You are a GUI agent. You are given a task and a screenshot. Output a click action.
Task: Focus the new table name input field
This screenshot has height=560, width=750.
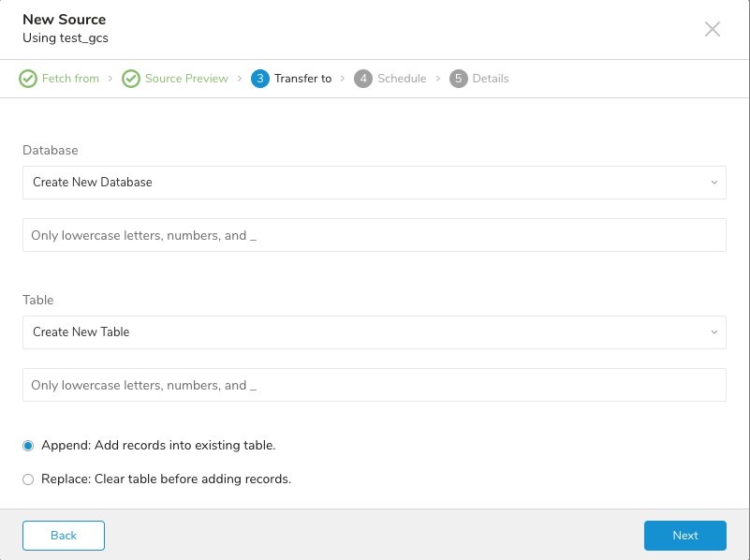(x=375, y=385)
